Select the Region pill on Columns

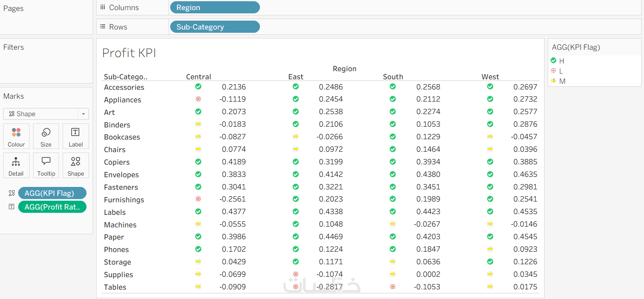pyautogui.click(x=215, y=8)
